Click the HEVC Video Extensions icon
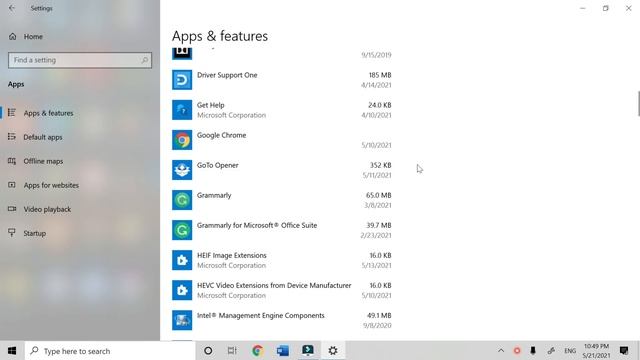640x360 pixels. tap(182, 290)
